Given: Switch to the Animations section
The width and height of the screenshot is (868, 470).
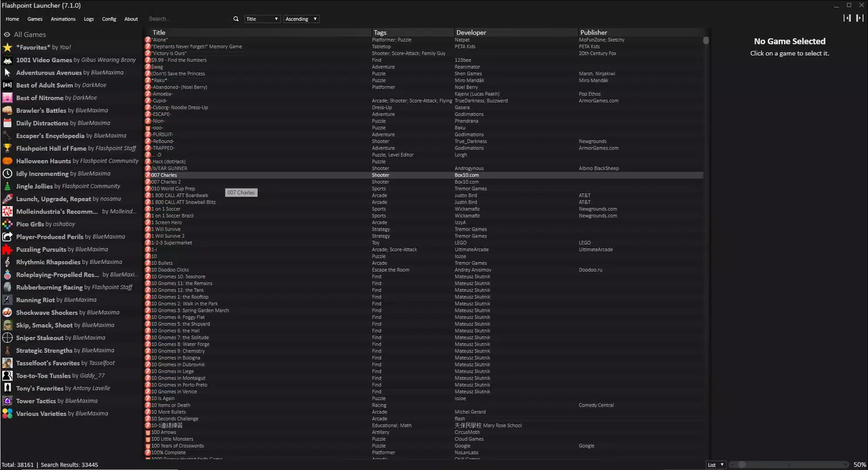Looking at the screenshot, I should click(63, 19).
